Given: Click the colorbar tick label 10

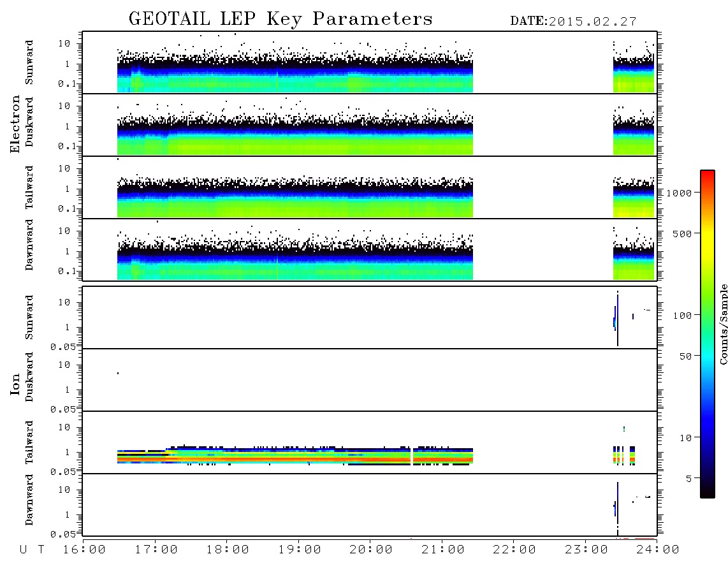Looking at the screenshot, I should tap(685, 438).
